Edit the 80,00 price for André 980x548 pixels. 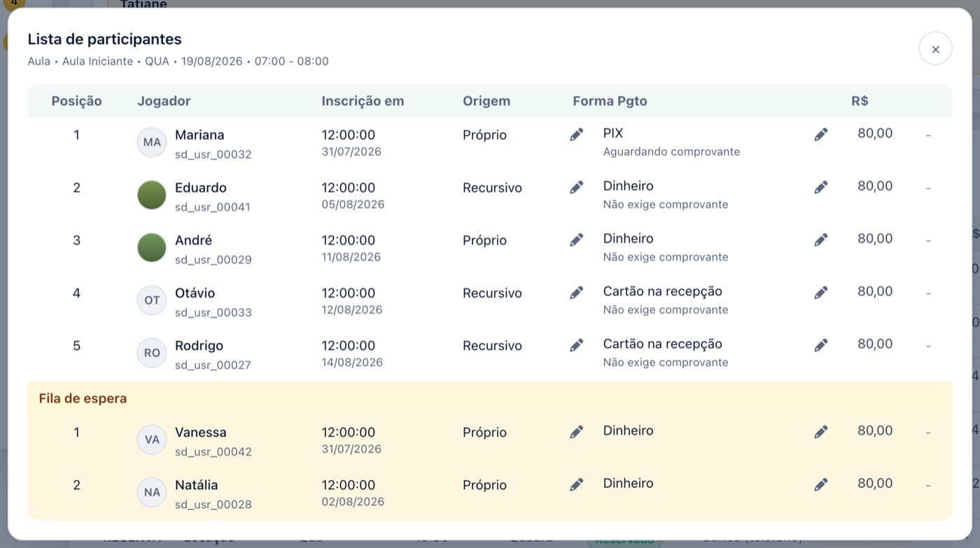point(821,240)
